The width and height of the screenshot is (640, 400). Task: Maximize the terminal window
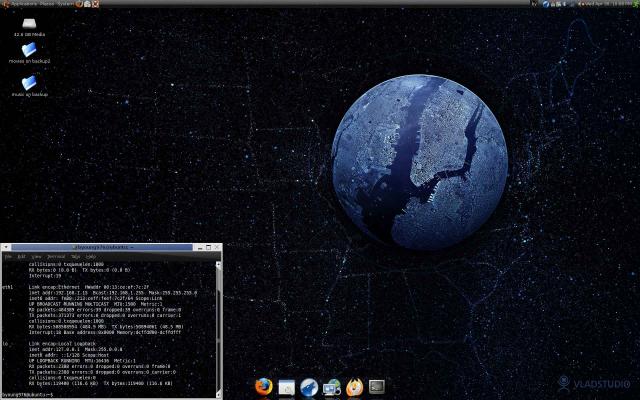(x=208, y=247)
